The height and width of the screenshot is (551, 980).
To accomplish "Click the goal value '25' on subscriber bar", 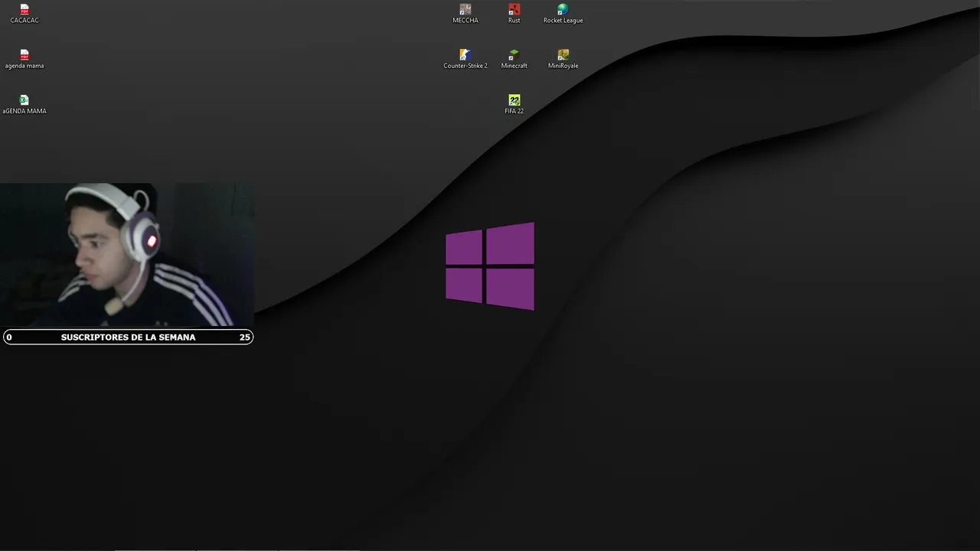I will tap(245, 337).
